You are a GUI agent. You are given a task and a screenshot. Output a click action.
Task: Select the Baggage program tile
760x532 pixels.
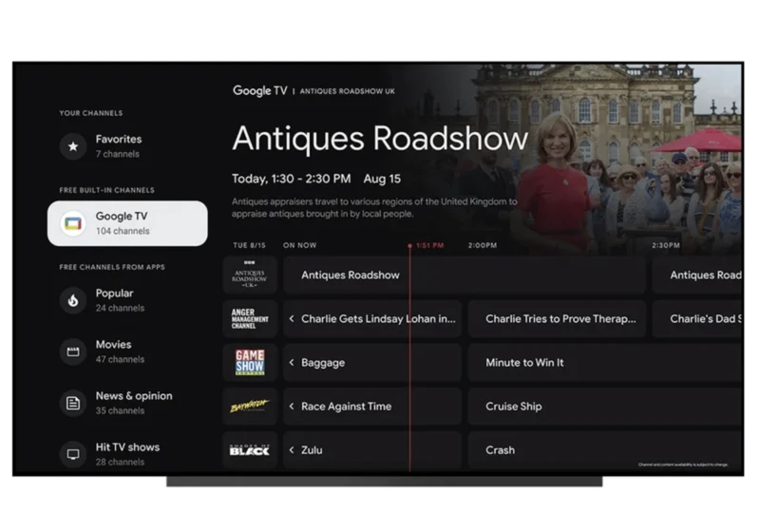click(372, 362)
